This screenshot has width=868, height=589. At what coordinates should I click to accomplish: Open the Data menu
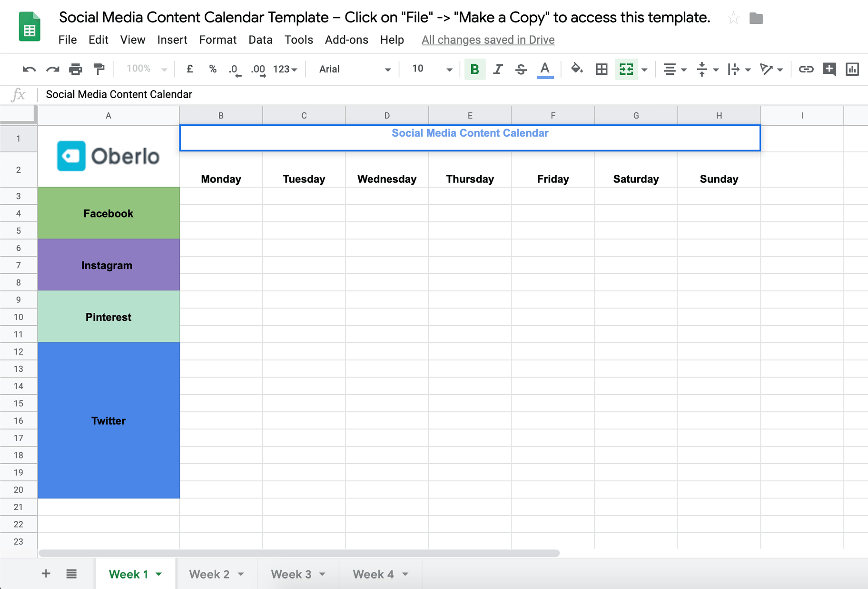click(x=260, y=40)
